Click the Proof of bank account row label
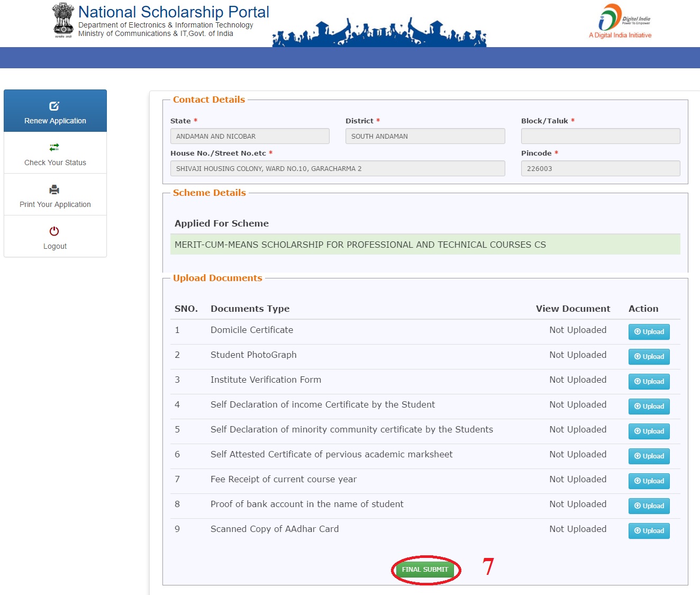The width and height of the screenshot is (700, 595). [307, 504]
